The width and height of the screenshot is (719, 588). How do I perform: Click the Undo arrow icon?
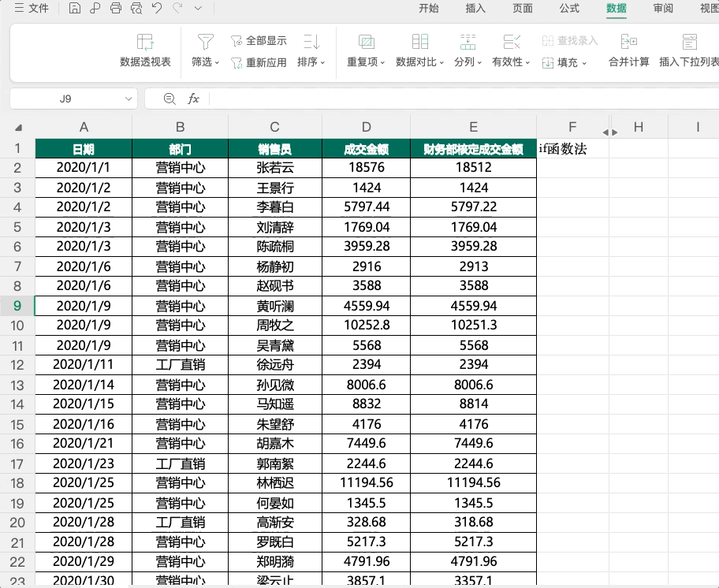[x=157, y=8]
